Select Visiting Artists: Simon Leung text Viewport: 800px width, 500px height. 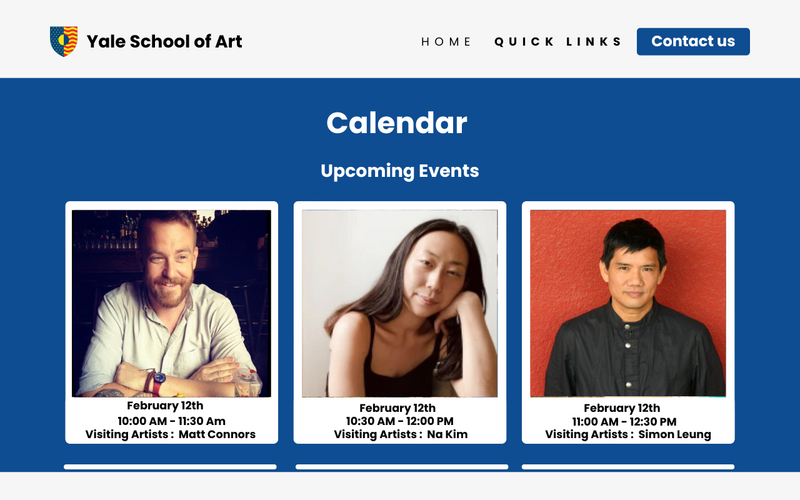pyautogui.click(x=628, y=435)
